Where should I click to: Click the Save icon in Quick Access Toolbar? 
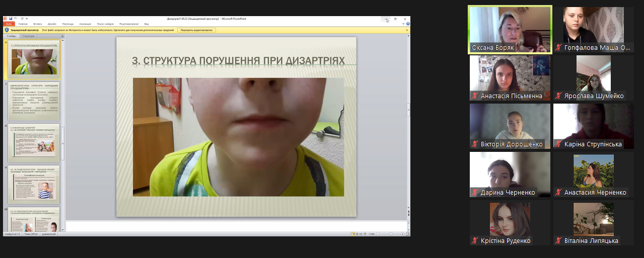pyautogui.click(x=10, y=19)
